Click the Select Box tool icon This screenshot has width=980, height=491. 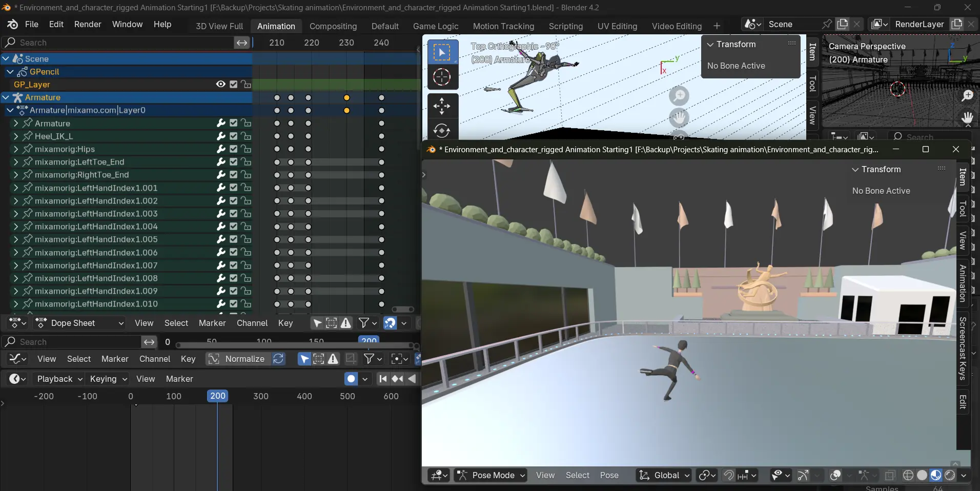(441, 52)
